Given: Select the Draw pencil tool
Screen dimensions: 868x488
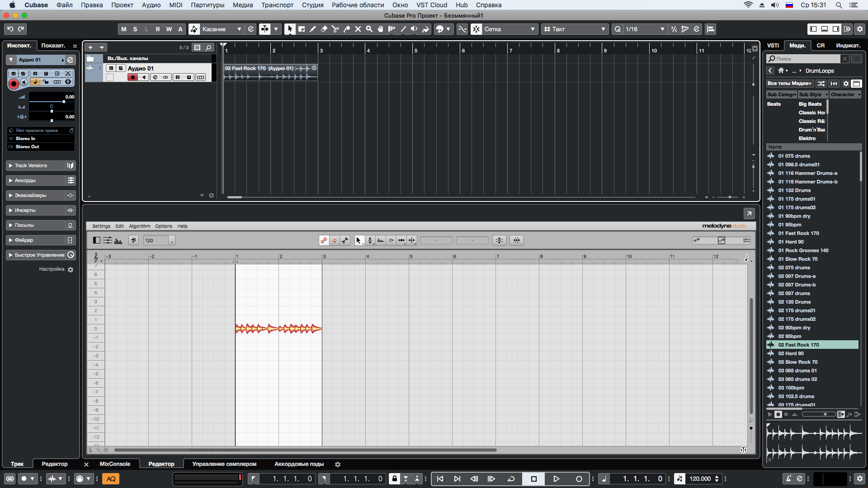Looking at the screenshot, I should pyautogui.click(x=313, y=29).
